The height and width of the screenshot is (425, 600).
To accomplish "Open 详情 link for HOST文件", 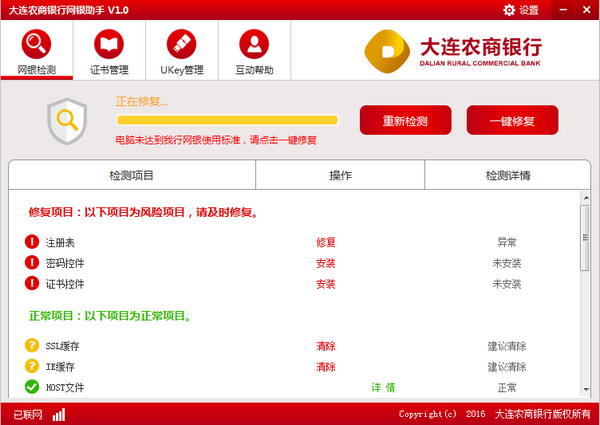I will pyautogui.click(x=383, y=388).
